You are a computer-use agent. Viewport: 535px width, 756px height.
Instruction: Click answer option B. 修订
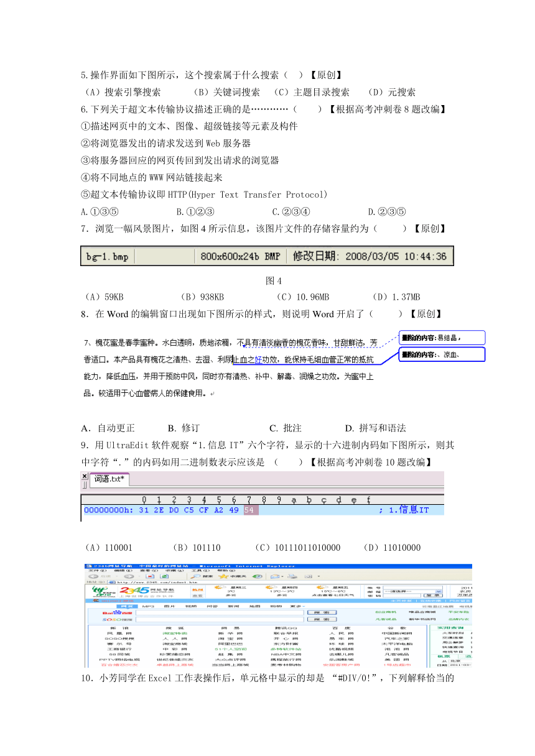[x=184, y=428]
